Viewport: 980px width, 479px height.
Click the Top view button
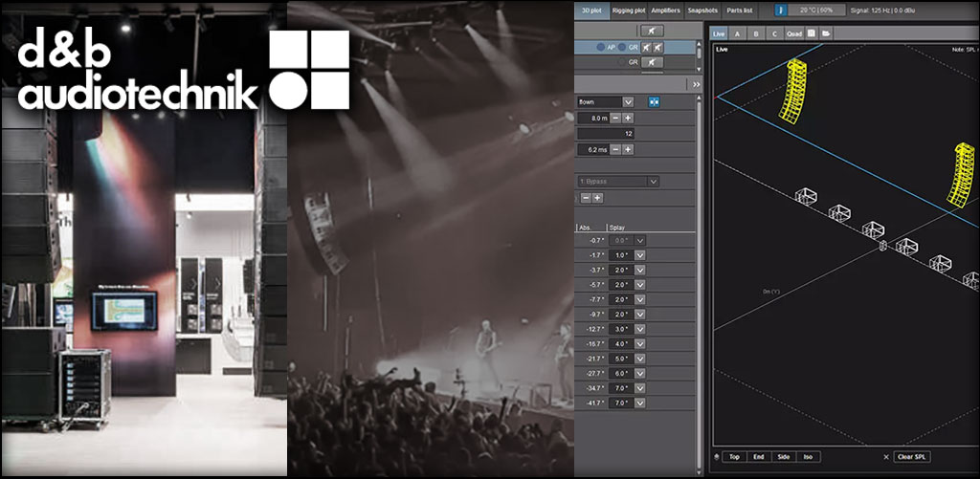click(x=734, y=457)
